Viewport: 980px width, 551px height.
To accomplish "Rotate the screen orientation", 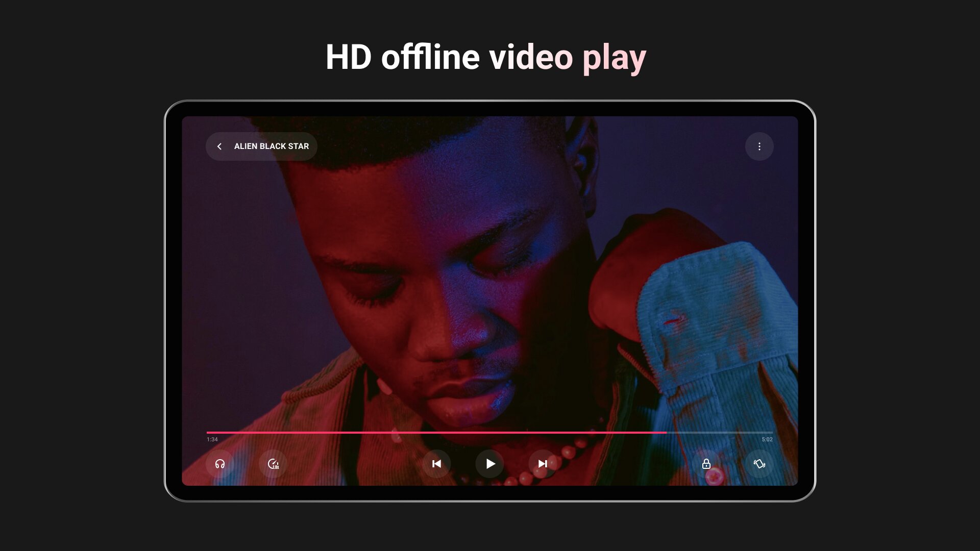I will pyautogui.click(x=759, y=464).
